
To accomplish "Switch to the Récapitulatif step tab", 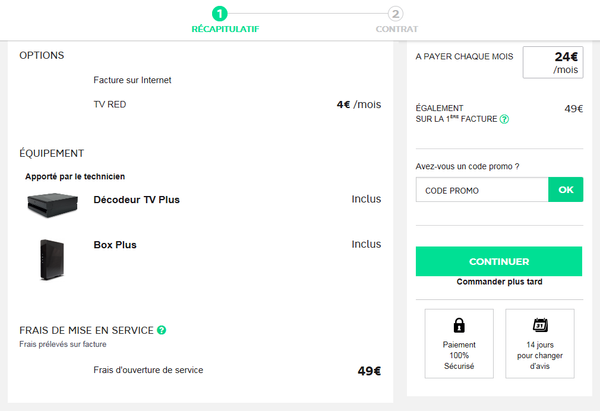I will click(x=225, y=29).
